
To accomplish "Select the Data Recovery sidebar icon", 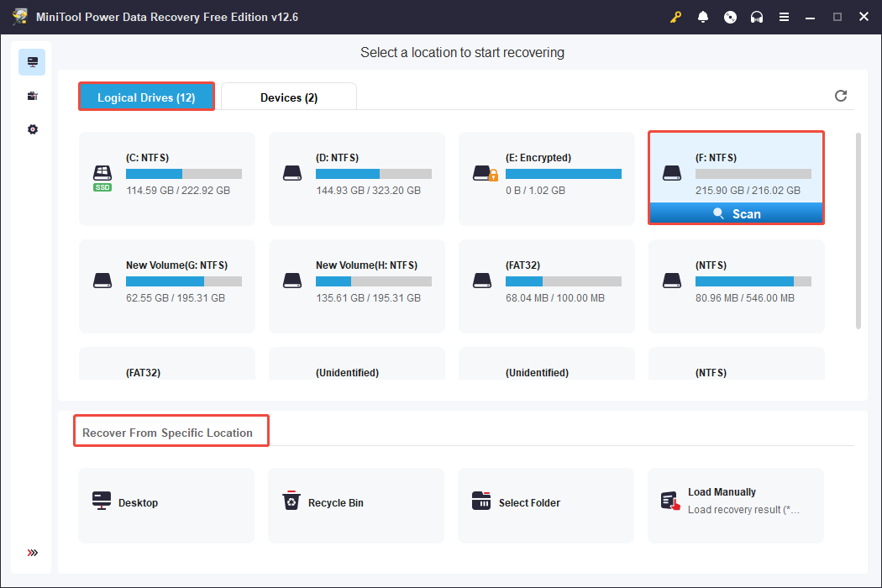I will click(32, 61).
